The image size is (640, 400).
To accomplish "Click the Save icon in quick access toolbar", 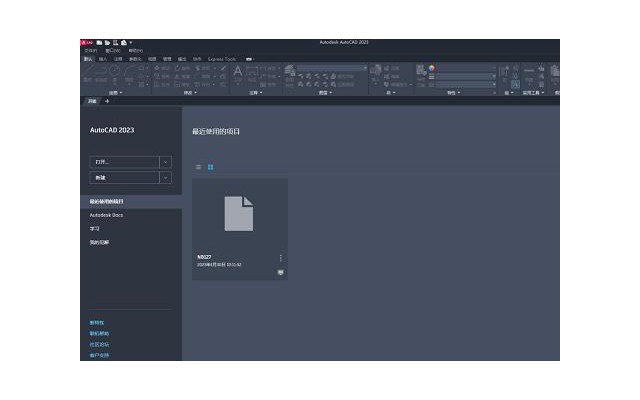I will [x=116, y=42].
